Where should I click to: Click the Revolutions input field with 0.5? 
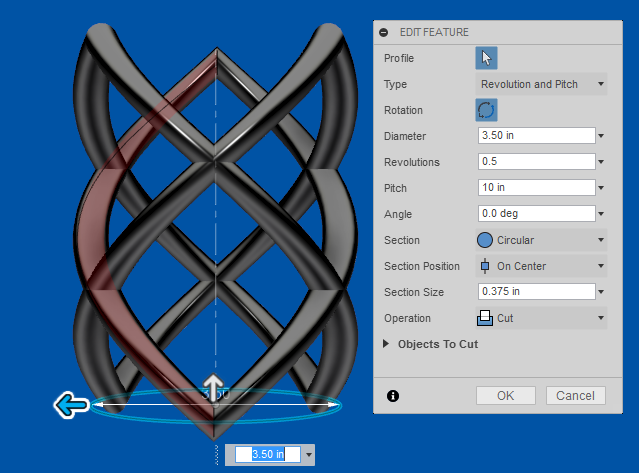(x=536, y=161)
